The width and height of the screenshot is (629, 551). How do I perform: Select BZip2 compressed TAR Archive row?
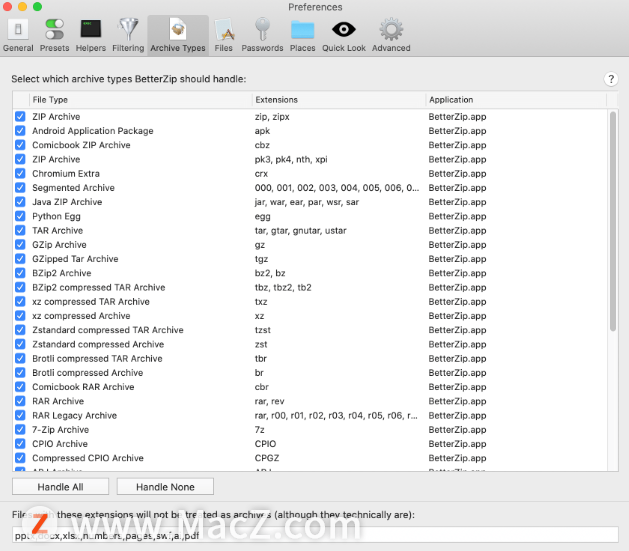(310, 288)
